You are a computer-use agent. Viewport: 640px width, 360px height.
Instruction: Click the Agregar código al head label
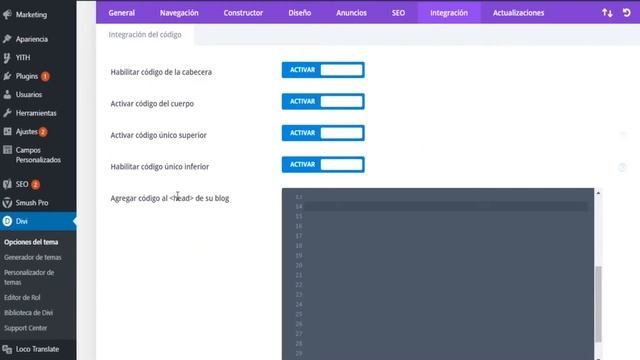(x=170, y=198)
